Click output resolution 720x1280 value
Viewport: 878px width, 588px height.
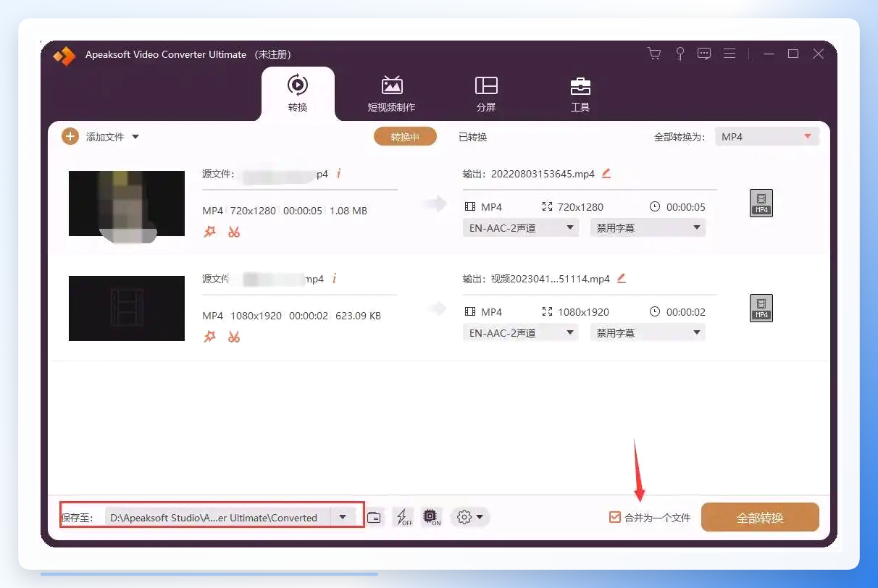point(580,207)
